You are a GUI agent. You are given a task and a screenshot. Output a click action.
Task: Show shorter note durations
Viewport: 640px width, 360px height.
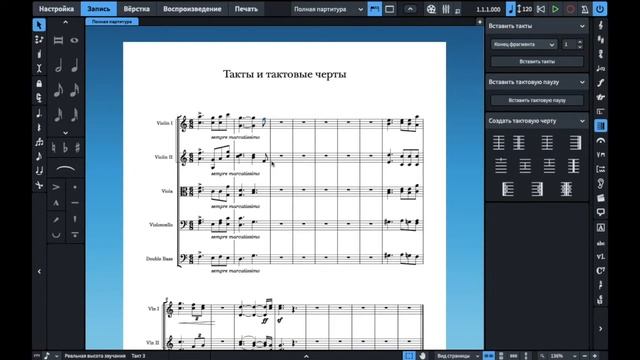point(65,133)
